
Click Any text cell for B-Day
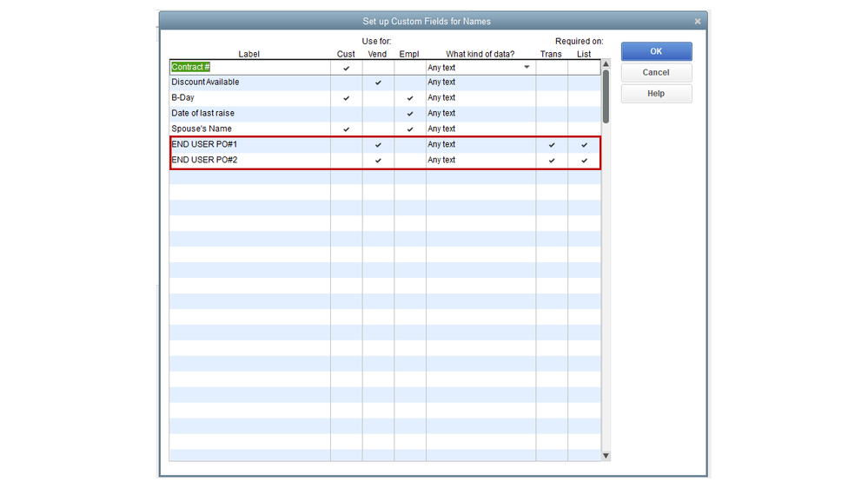point(480,97)
